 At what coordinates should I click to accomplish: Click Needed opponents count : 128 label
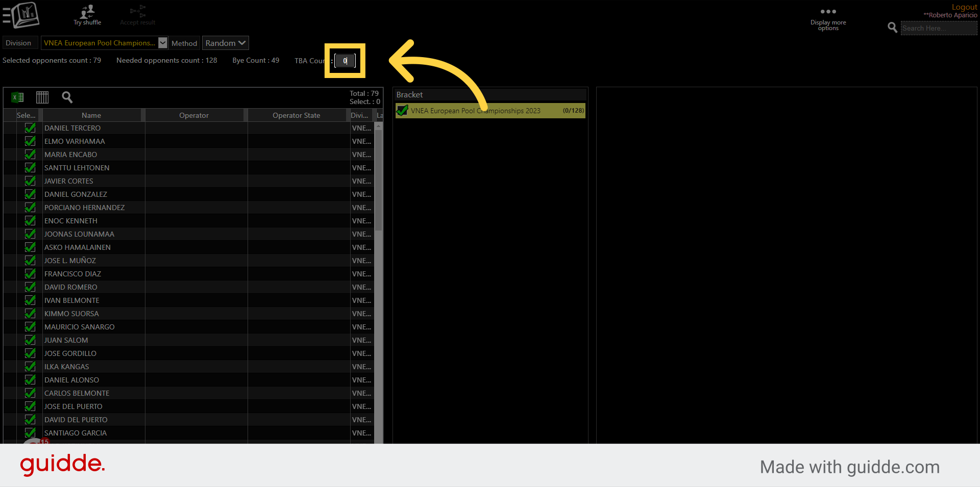click(x=167, y=60)
